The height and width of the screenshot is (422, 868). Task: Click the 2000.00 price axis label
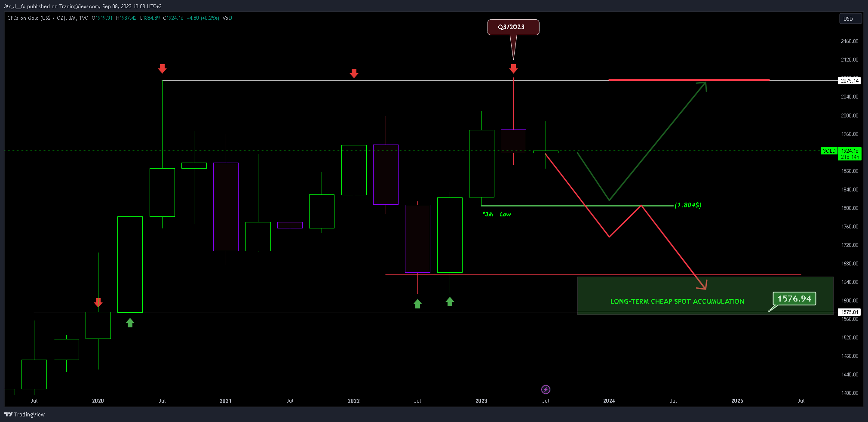coord(850,116)
